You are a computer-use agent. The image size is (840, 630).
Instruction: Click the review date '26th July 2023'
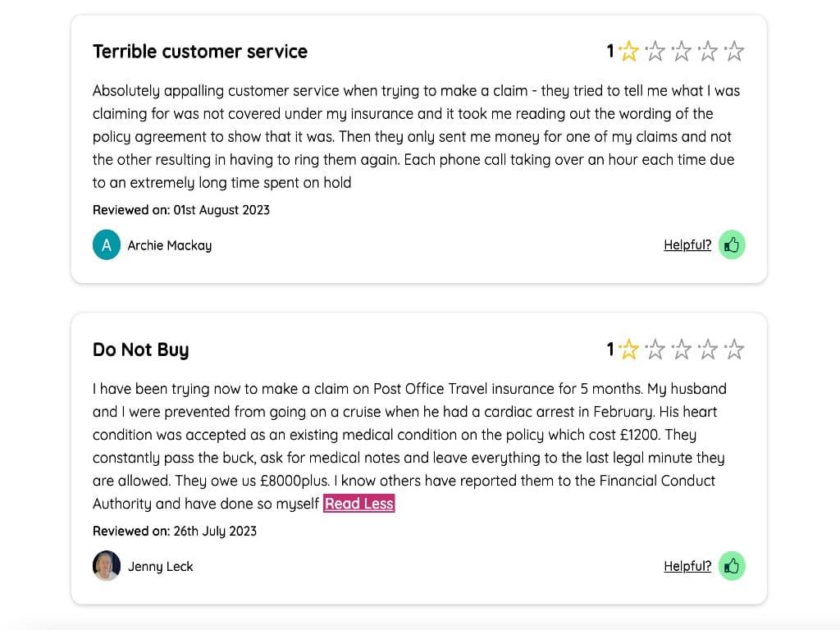click(x=215, y=531)
